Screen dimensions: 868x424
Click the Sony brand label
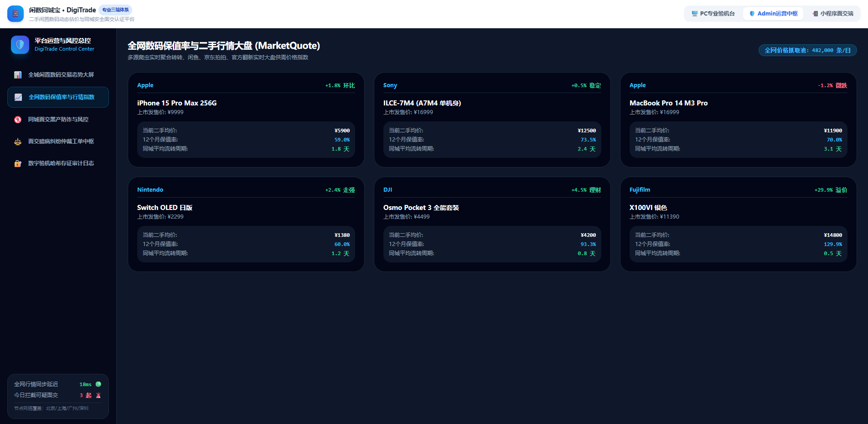click(390, 85)
